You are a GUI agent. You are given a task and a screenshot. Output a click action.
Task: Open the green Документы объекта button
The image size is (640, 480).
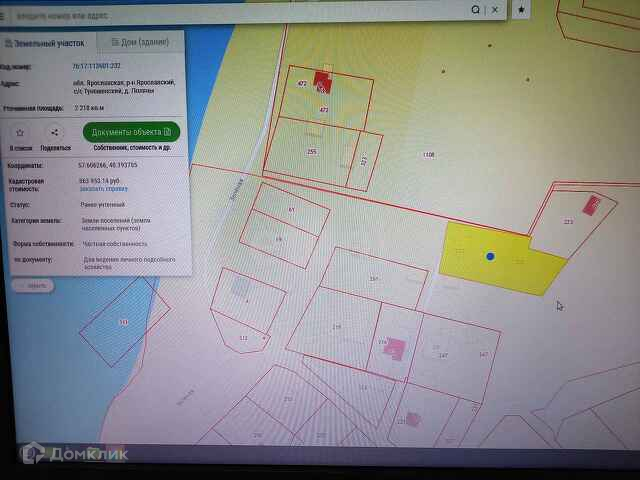(x=131, y=132)
